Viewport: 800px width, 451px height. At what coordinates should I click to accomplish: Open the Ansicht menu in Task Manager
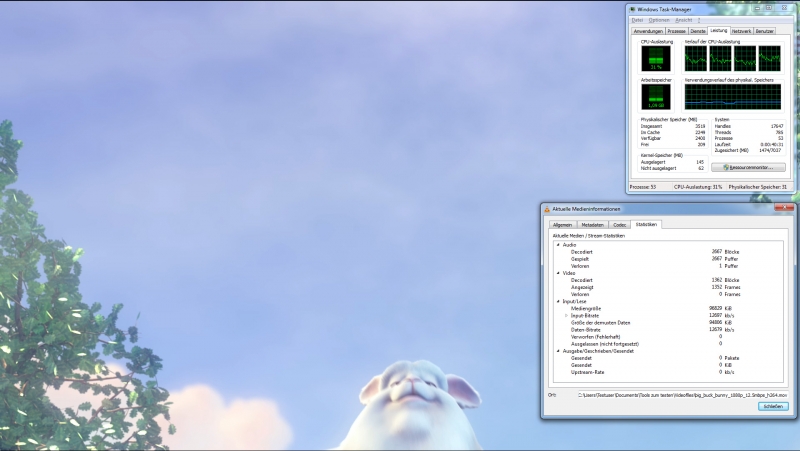click(684, 20)
